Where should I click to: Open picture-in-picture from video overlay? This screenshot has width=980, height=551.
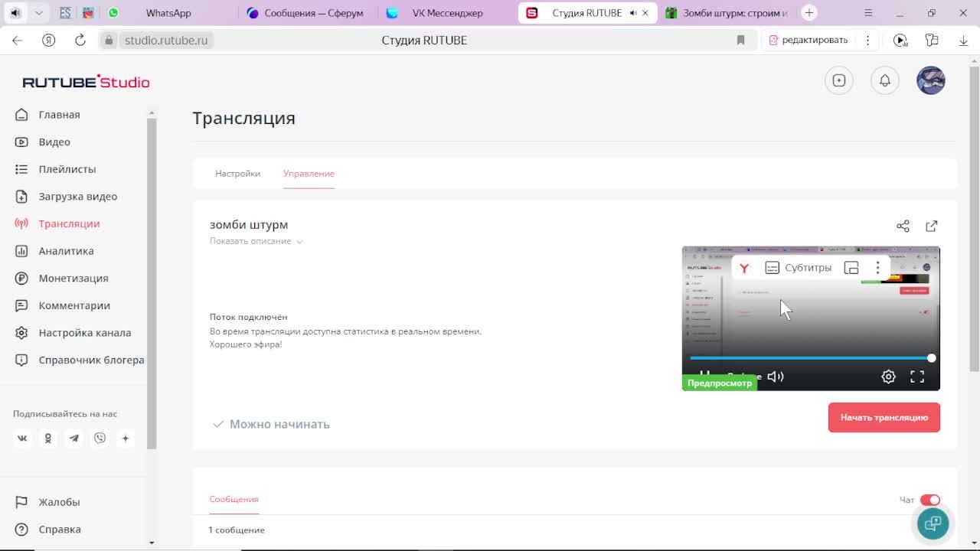tap(851, 268)
